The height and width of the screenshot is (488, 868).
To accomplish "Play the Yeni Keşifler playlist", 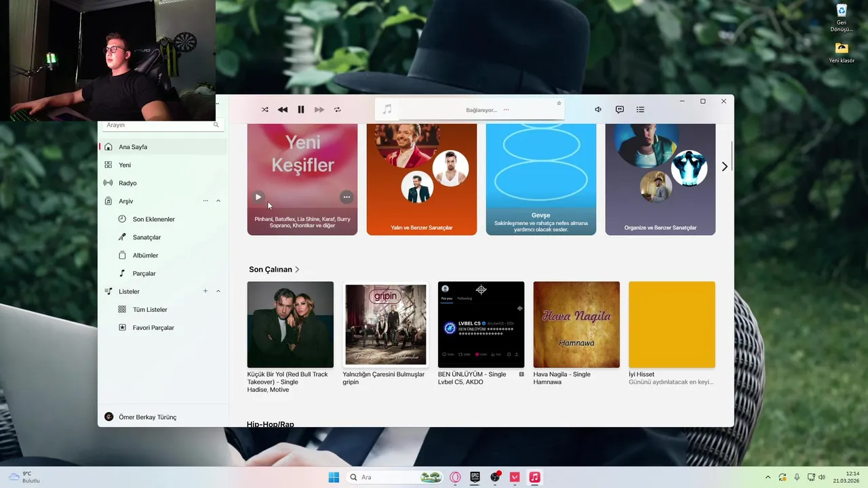I will 258,197.
